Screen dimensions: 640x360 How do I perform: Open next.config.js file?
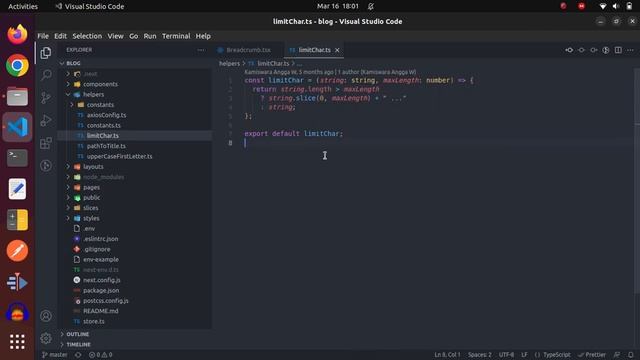102,280
